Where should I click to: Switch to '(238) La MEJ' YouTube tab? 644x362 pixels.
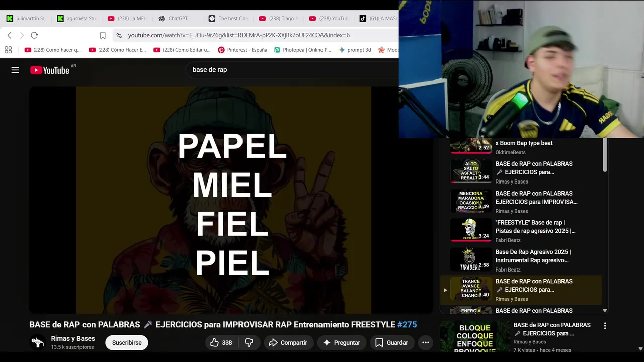click(x=127, y=18)
